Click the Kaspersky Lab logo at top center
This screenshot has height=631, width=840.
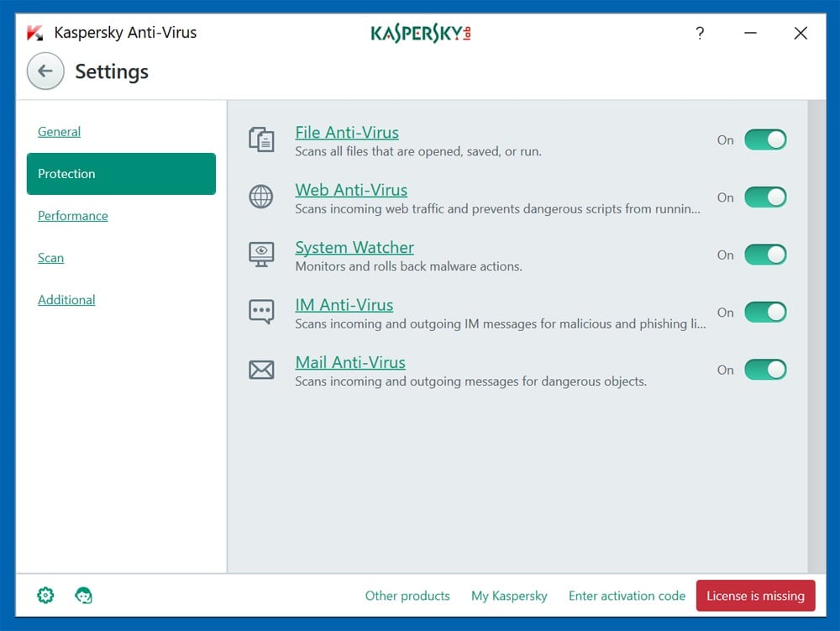coord(421,34)
